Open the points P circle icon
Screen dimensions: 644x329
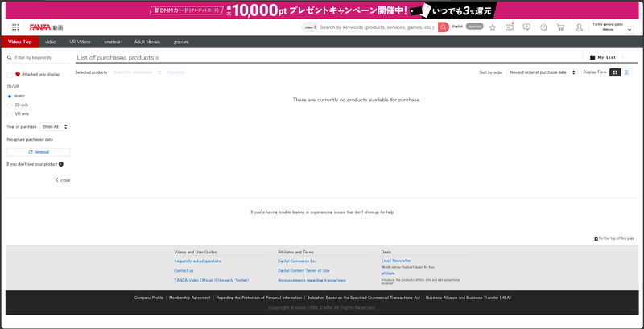click(543, 27)
